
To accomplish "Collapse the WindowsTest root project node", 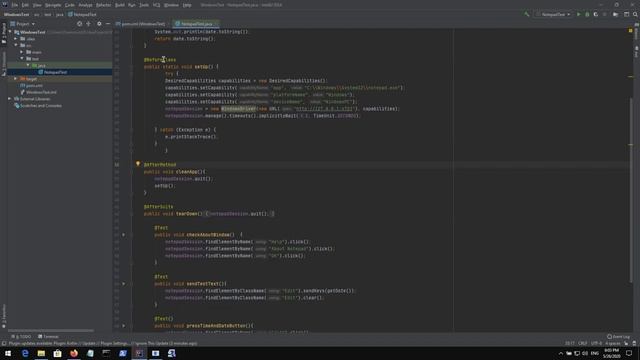I will click(10, 32).
